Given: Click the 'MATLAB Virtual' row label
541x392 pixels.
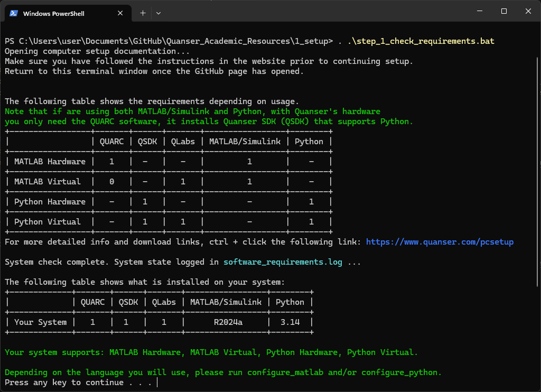Looking at the screenshot, I should point(47,182).
